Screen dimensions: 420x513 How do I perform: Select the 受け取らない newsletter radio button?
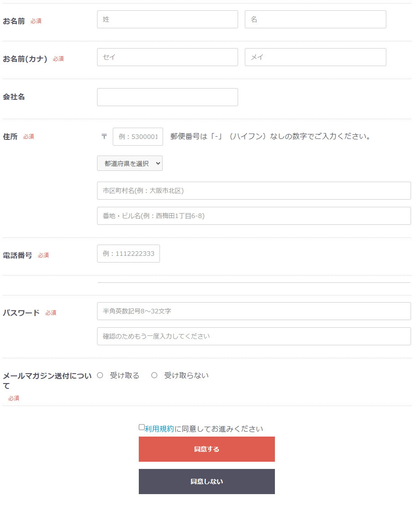click(x=154, y=375)
